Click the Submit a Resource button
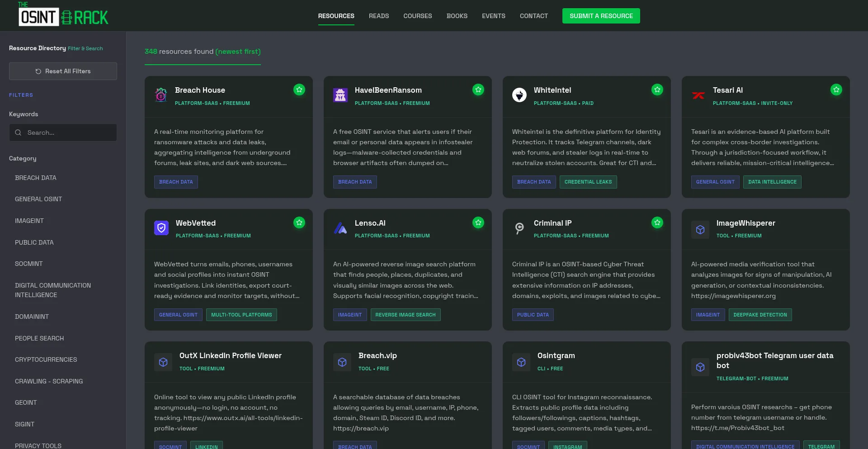This screenshot has width=868, height=449. click(601, 16)
